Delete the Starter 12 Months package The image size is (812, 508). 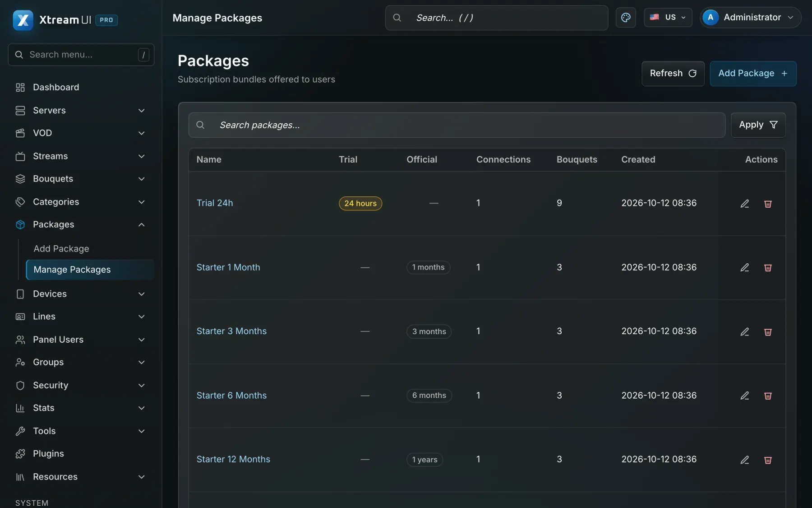768,460
